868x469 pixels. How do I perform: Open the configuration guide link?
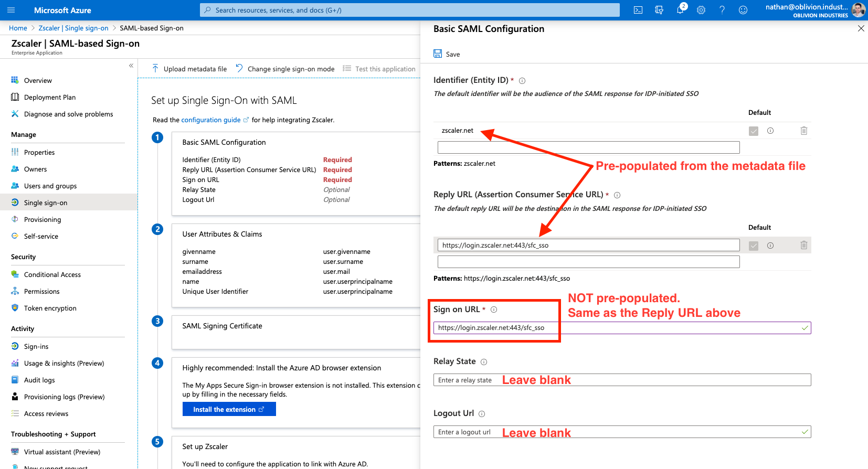211,120
